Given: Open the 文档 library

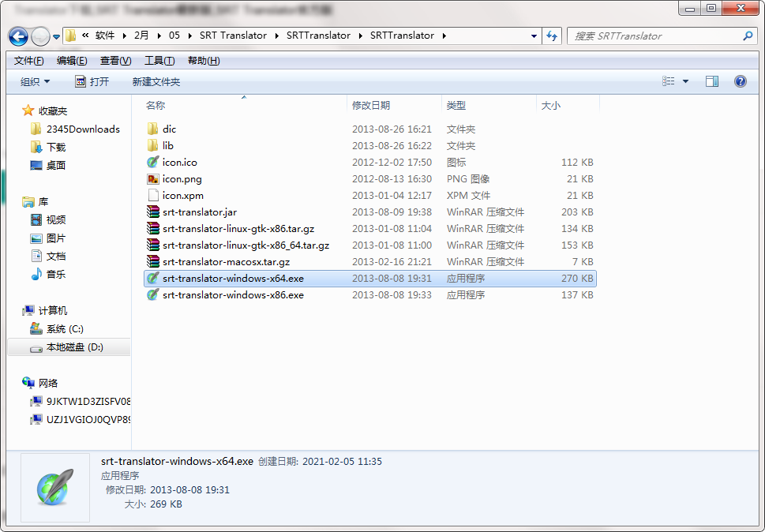Looking at the screenshot, I should [x=56, y=256].
